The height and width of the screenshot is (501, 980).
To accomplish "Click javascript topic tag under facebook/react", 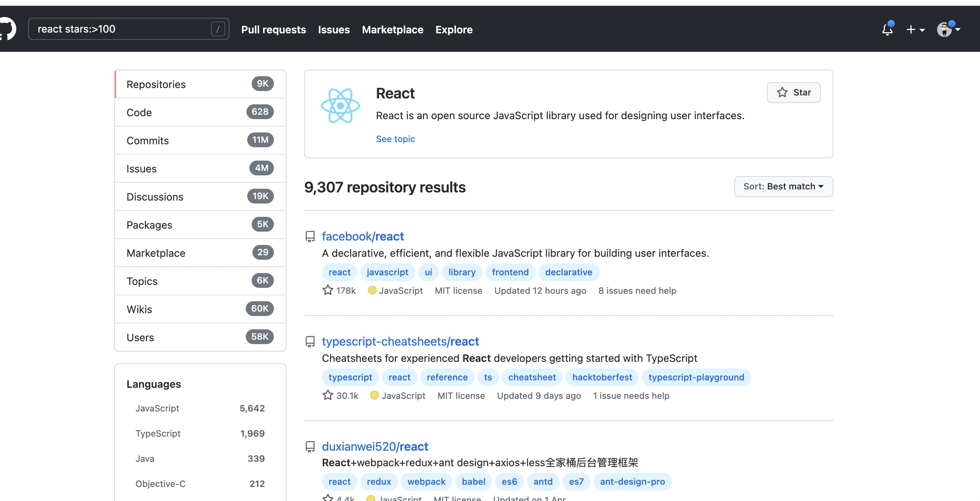I will (387, 272).
